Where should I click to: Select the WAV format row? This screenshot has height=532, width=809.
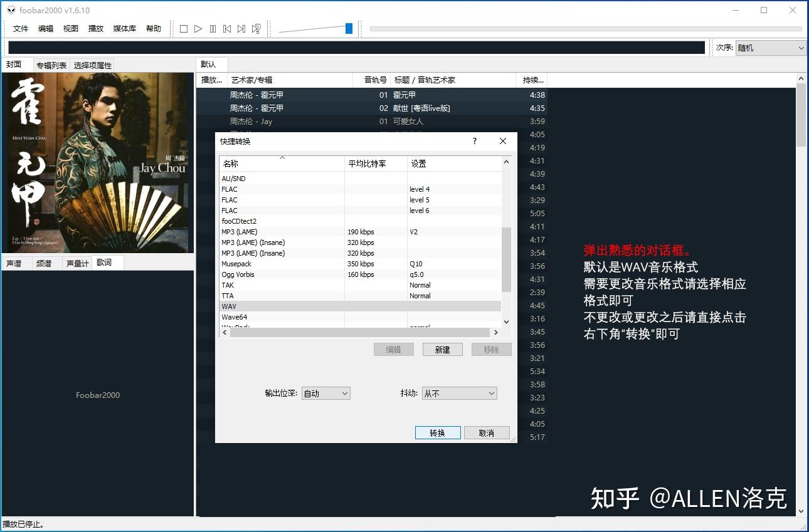361,306
